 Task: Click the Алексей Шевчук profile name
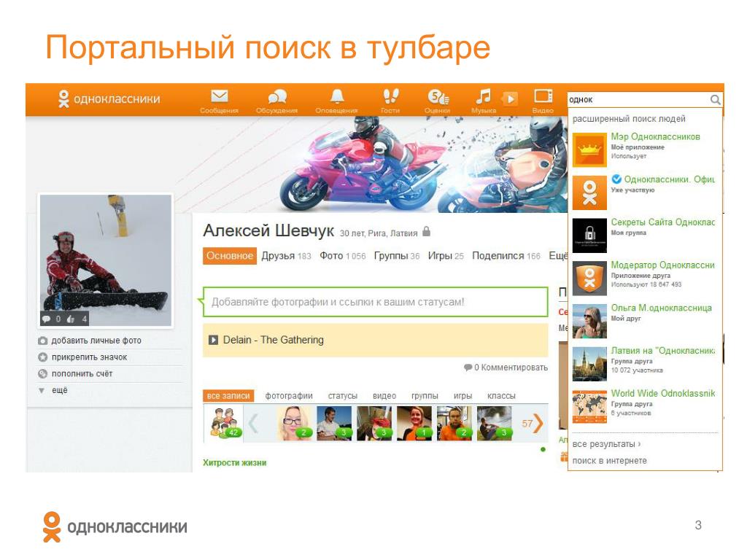click(x=268, y=231)
